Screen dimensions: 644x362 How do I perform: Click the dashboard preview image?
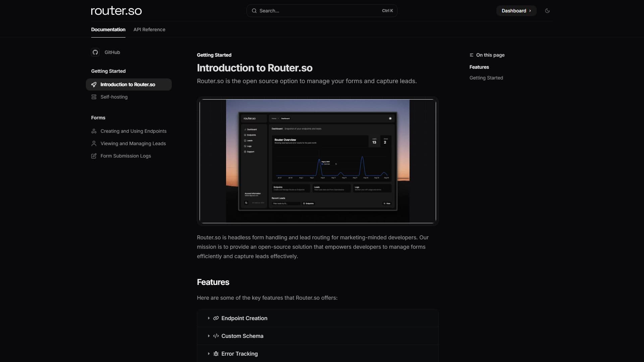click(x=318, y=161)
